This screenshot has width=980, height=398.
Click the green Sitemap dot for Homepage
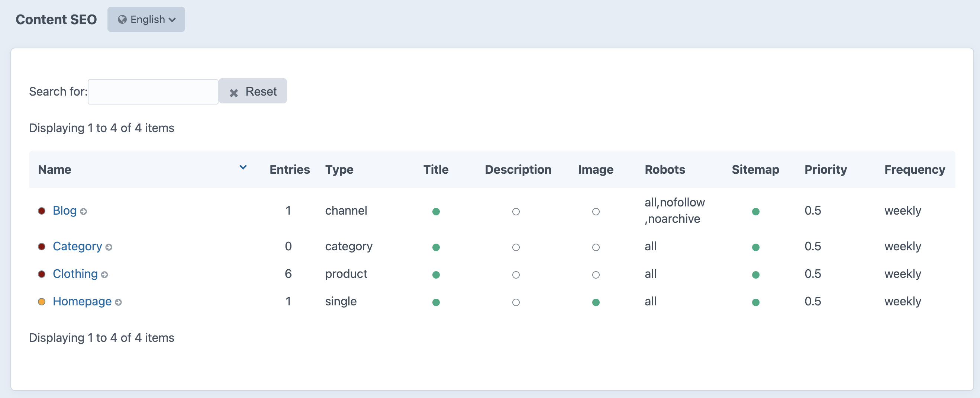point(756,302)
